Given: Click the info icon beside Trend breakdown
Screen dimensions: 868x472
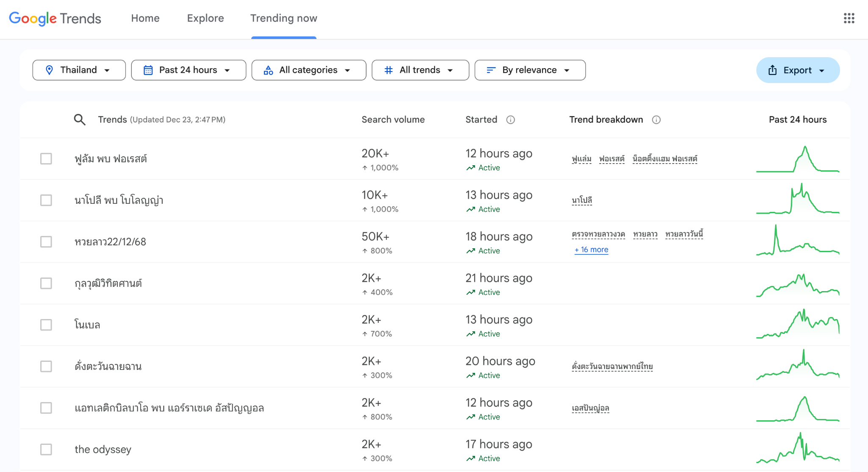Looking at the screenshot, I should pos(657,120).
